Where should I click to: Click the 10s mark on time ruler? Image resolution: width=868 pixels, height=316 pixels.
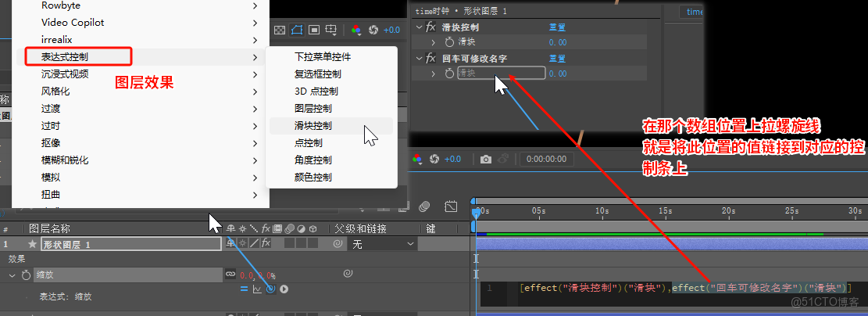tap(602, 211)
